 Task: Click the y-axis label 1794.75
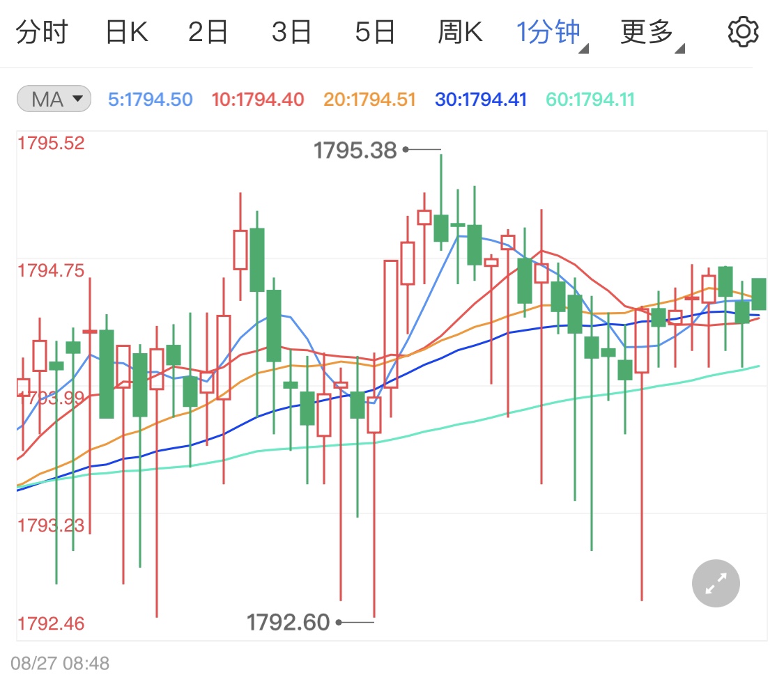tap(51, 271)
